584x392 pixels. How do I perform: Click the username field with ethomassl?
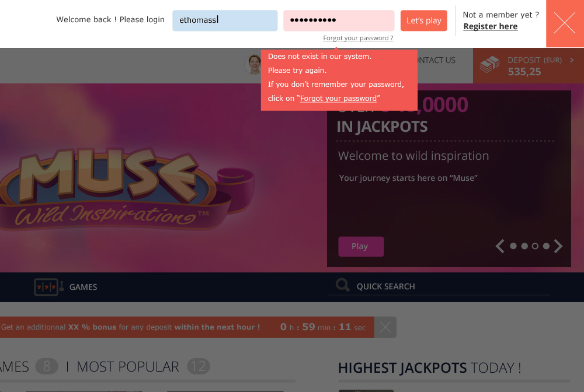coord(225,20)
